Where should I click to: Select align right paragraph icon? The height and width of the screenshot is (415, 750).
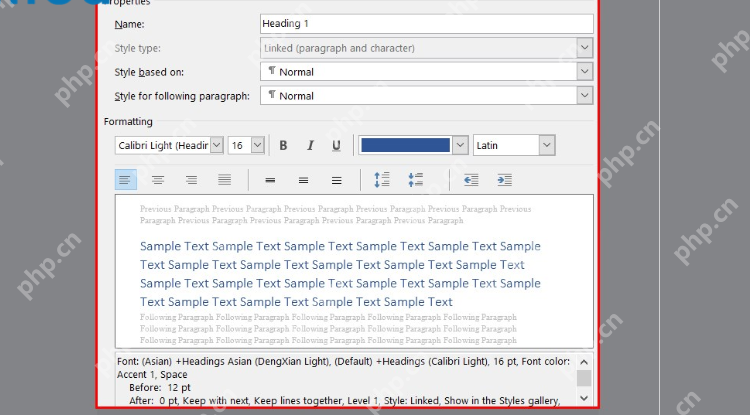click(x=191, y=180)
